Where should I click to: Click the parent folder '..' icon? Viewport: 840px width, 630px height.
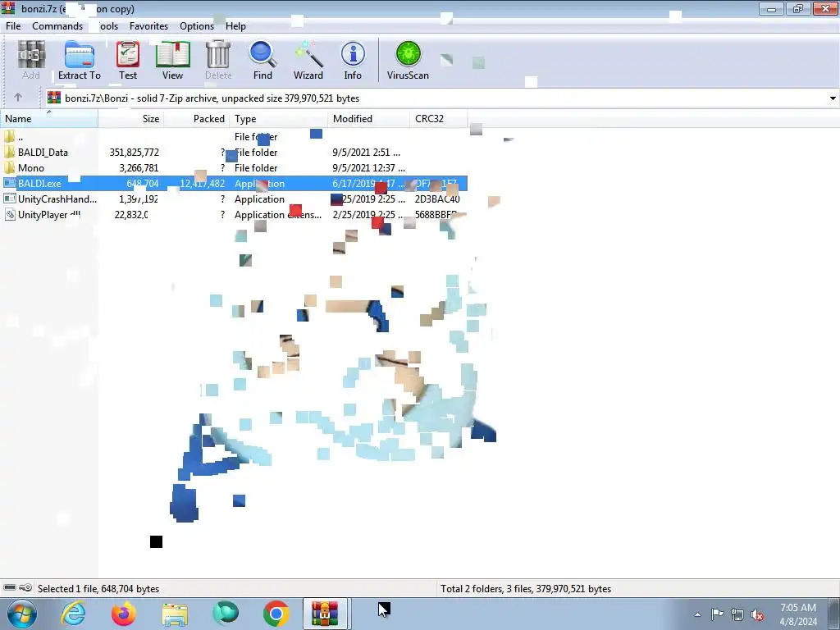tap(9, 137)
